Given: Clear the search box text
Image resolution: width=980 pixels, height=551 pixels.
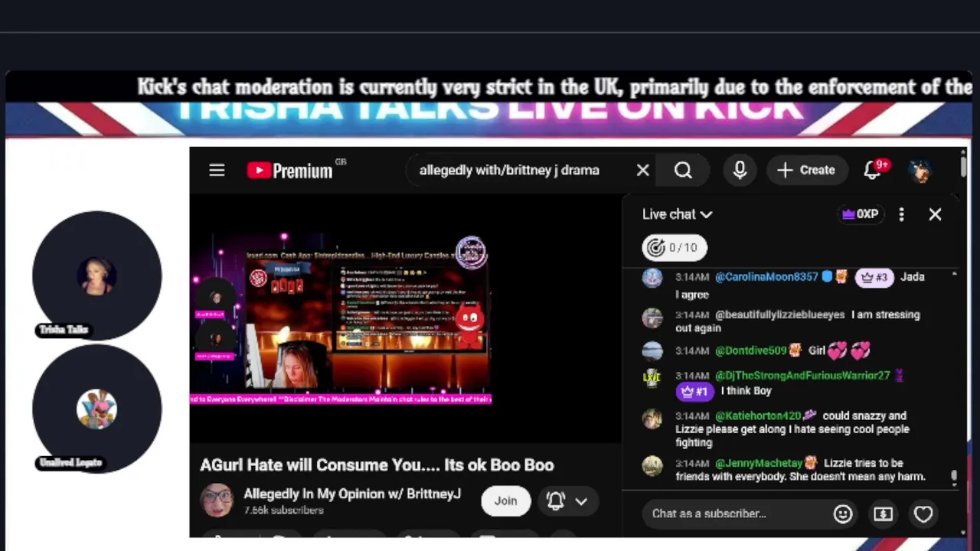Looking at the screenshot, I should (642, 170).
